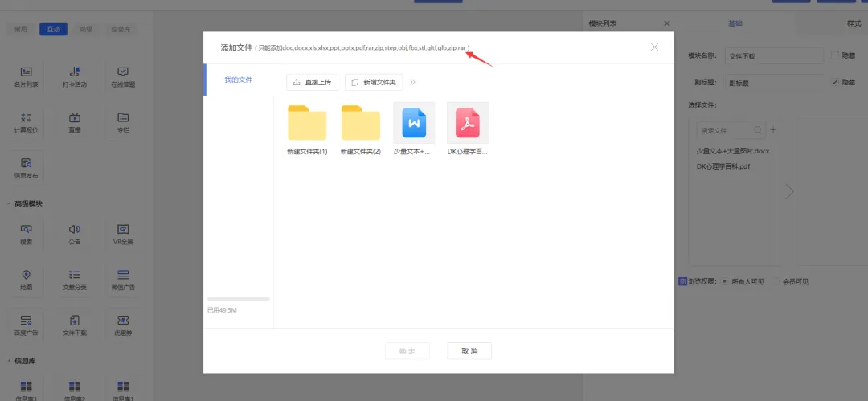The image size is (868, 401).
Task: Click the 确定 button
Action: coord(407,351)
